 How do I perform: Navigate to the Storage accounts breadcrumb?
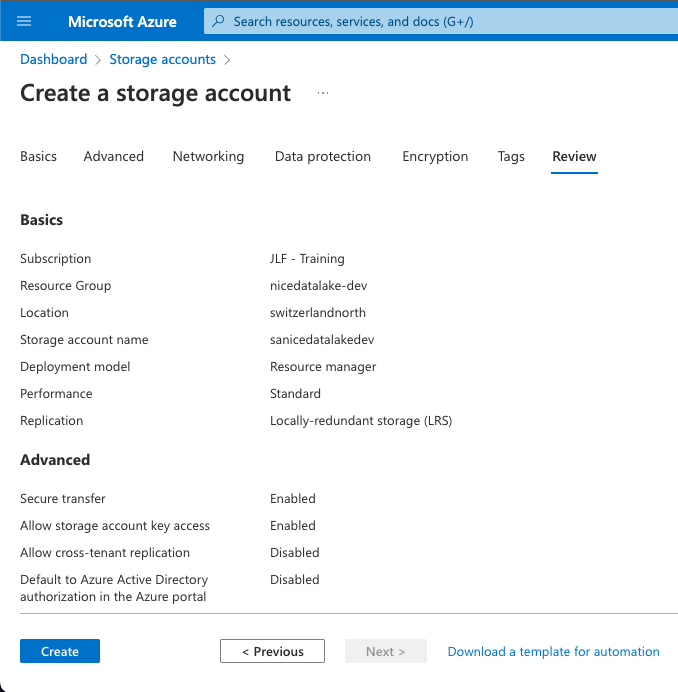pos(162,59)
